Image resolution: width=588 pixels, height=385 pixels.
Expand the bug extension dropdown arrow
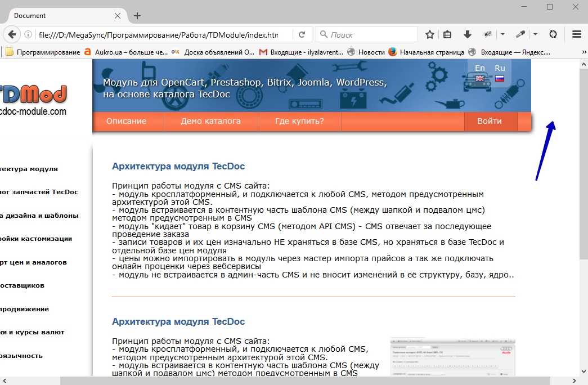coord(502,34)
